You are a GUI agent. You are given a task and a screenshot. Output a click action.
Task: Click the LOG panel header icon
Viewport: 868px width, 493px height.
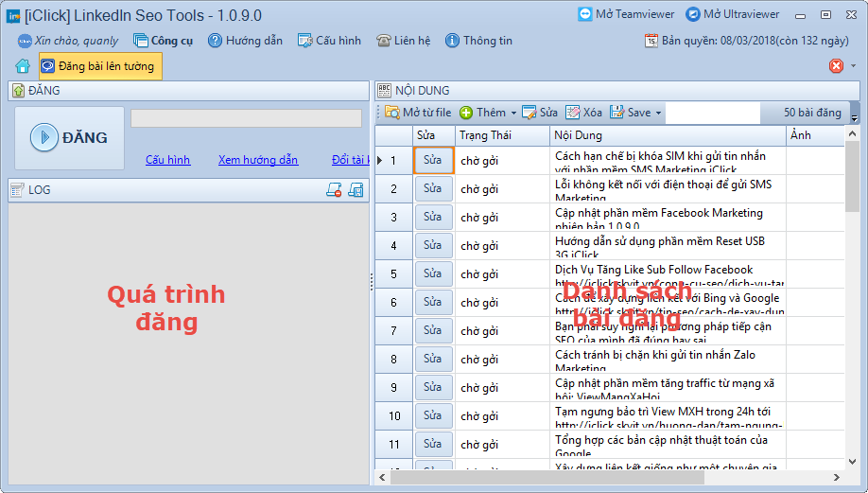18,190
